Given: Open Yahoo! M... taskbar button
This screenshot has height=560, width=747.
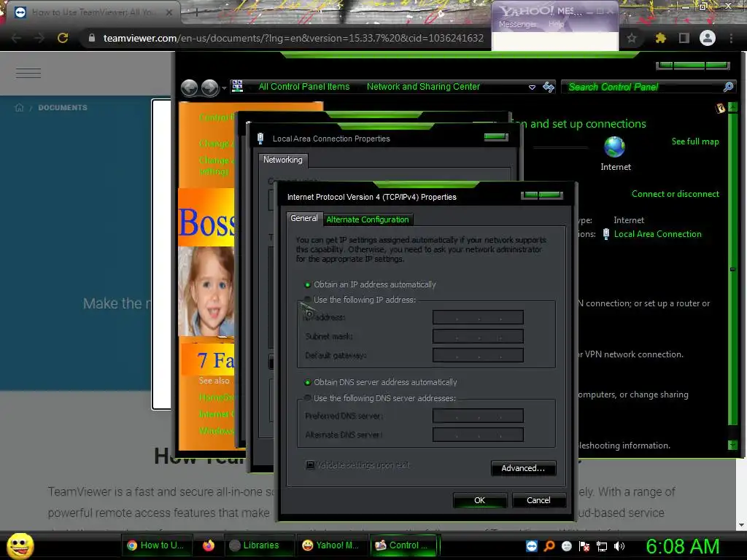Looking at the screenshot, I should pyautogui.click(x=331, y=545).
